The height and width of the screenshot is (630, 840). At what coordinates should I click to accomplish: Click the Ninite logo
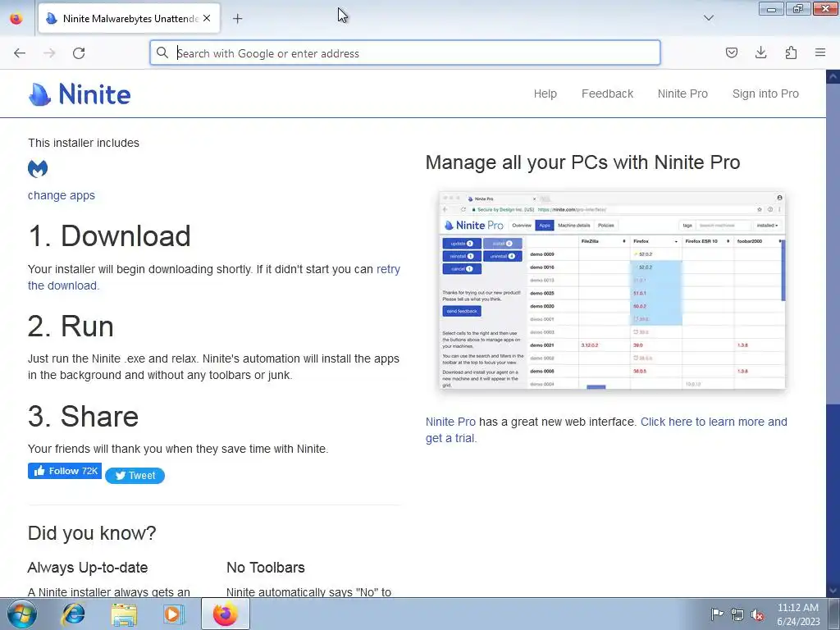(x=80, y=94)
